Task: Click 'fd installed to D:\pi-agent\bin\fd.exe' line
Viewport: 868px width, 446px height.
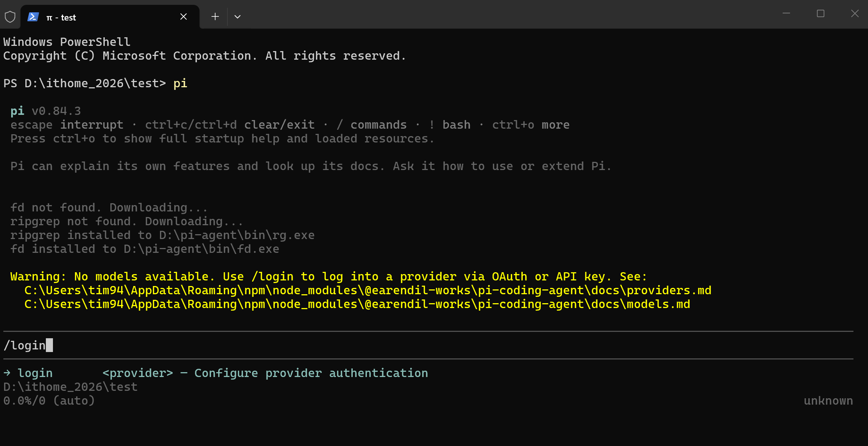Action: [145, 249]
